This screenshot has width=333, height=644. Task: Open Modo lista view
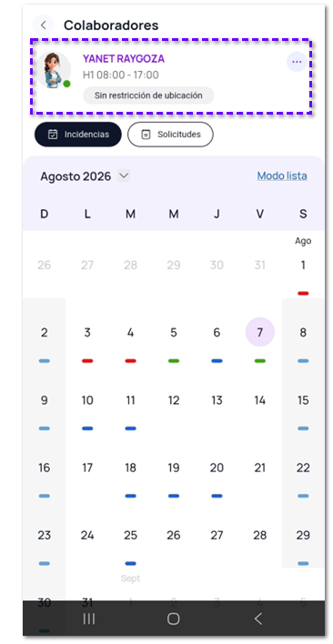pos(282,176)
